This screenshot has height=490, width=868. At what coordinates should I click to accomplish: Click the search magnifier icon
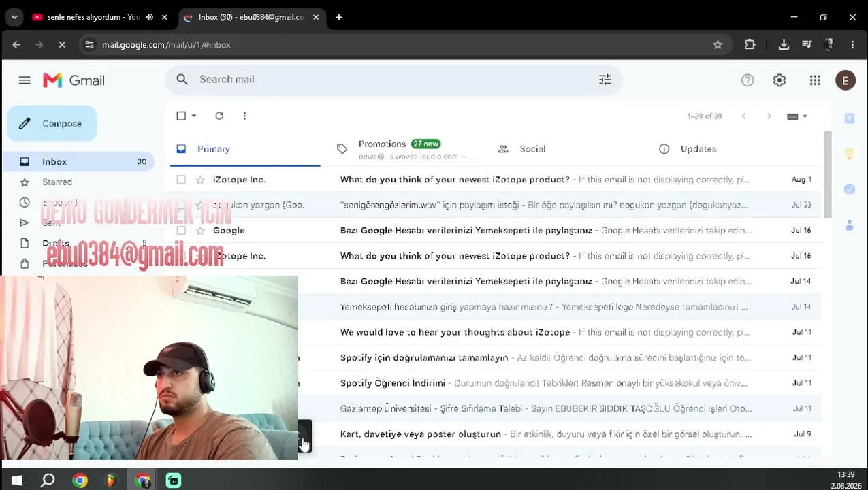pos(182,80)
